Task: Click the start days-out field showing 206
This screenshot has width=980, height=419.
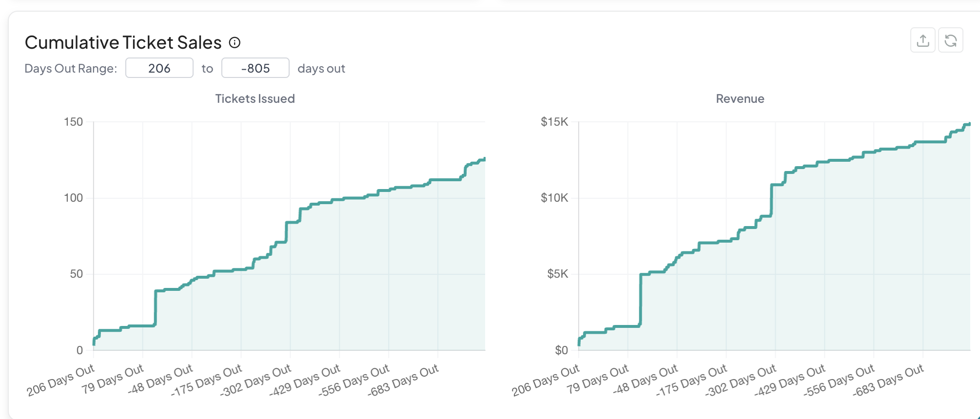Action: (x=159, y=68)
